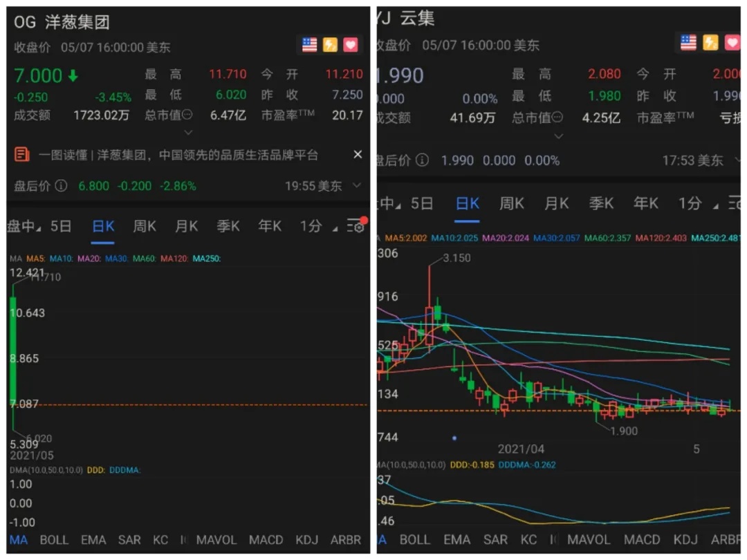This screenshot has height=560, width=747.
Task: Tap the 1.900 low label in 云集 chart
Action: click(x=624, y=431)
